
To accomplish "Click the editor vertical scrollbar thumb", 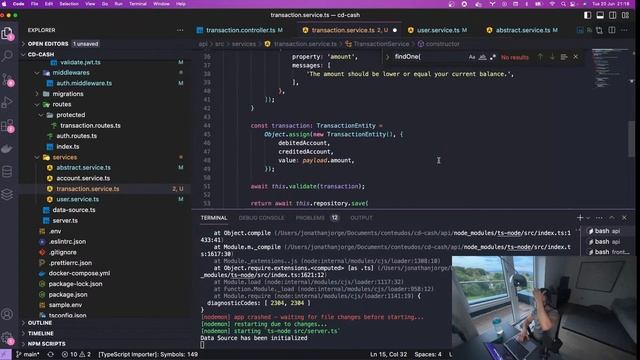I will click(631, 139).
